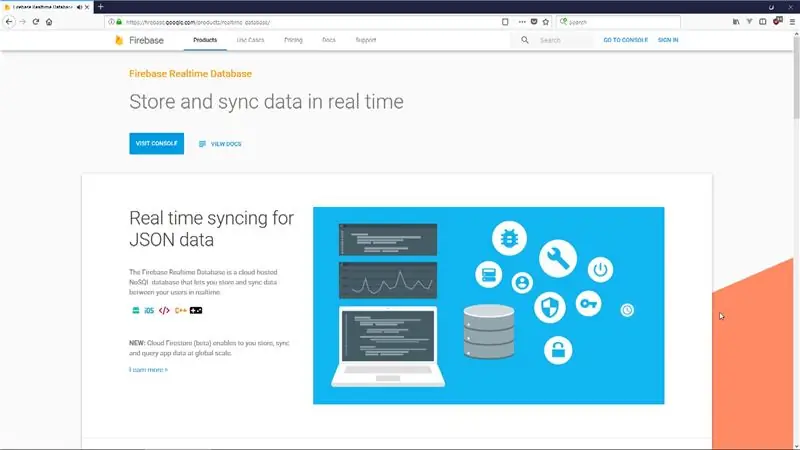The image size is (800, 450).
Task: Click the Firebase flame logo
Action: [x=119, y=40]
